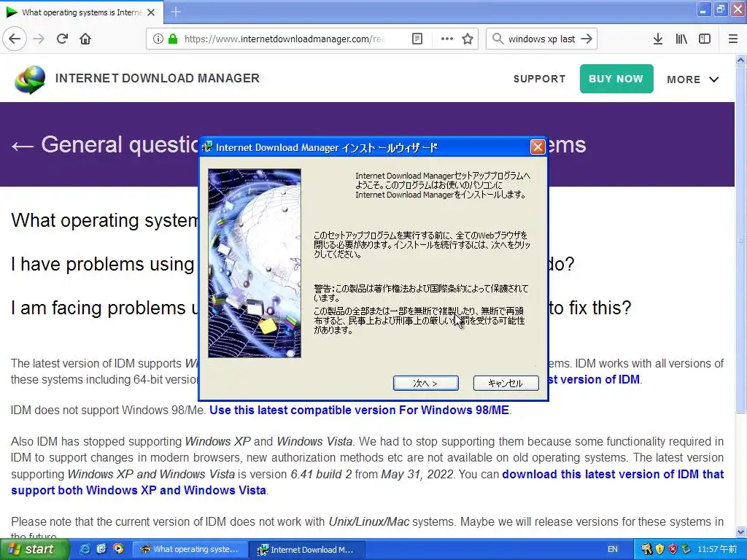Click the Cancel (キャンセル) button in installer

[506, 383]
